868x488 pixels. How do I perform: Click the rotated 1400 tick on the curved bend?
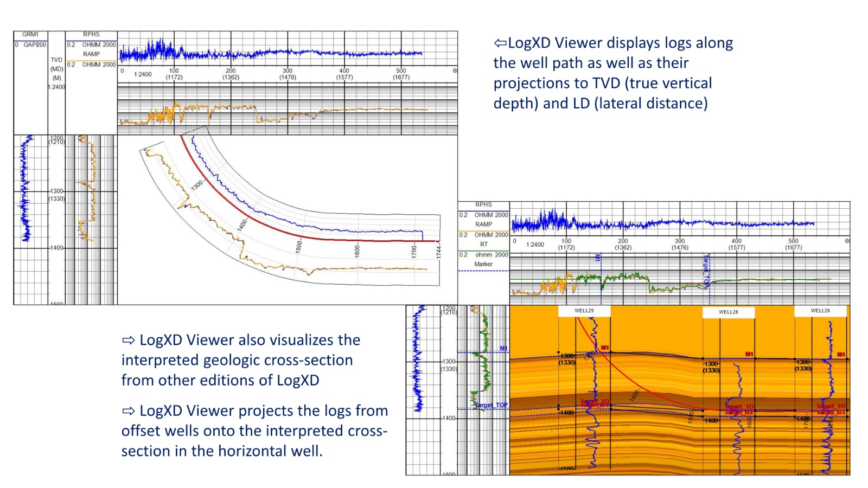(242, 224)
